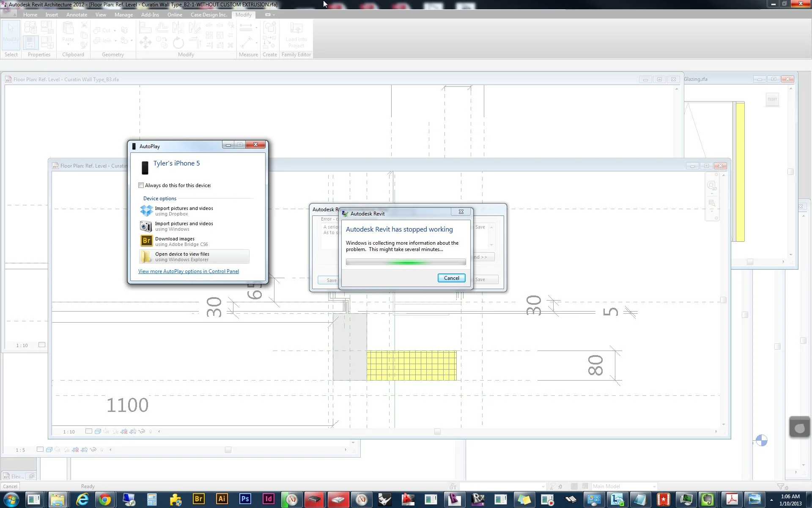Expand the Aligned Dimension dropdown arrow
This screenshot has width=812, height=508.
pyautogui.click(x=256, y=42)
